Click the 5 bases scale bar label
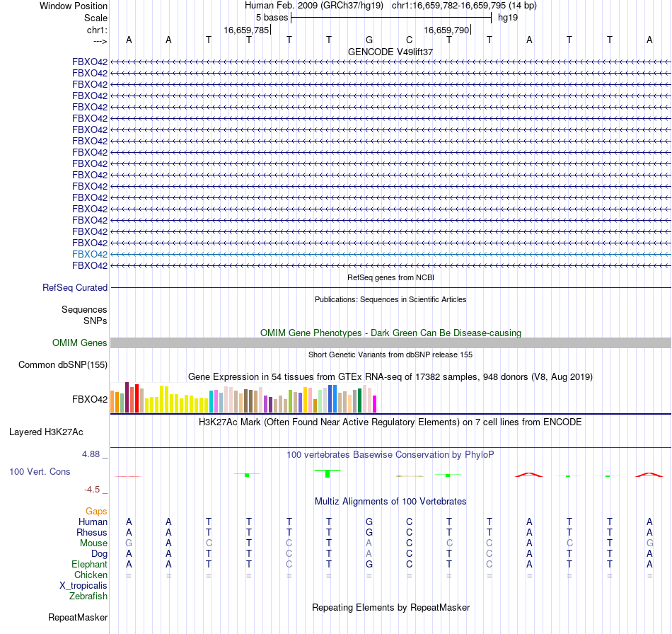This screenshot has width=672, height=634. coord(272,18)
